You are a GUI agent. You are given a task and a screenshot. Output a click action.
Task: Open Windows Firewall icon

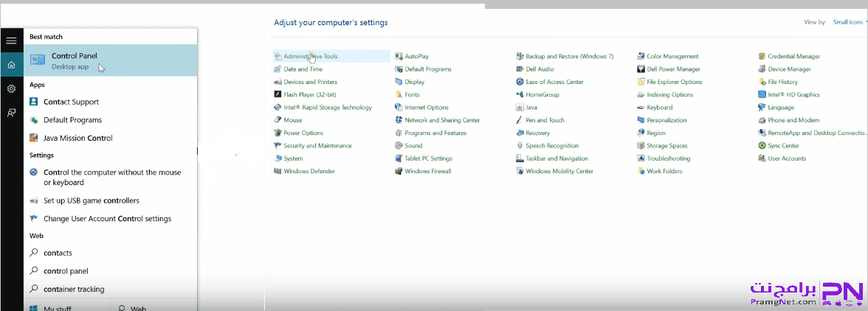399,171
